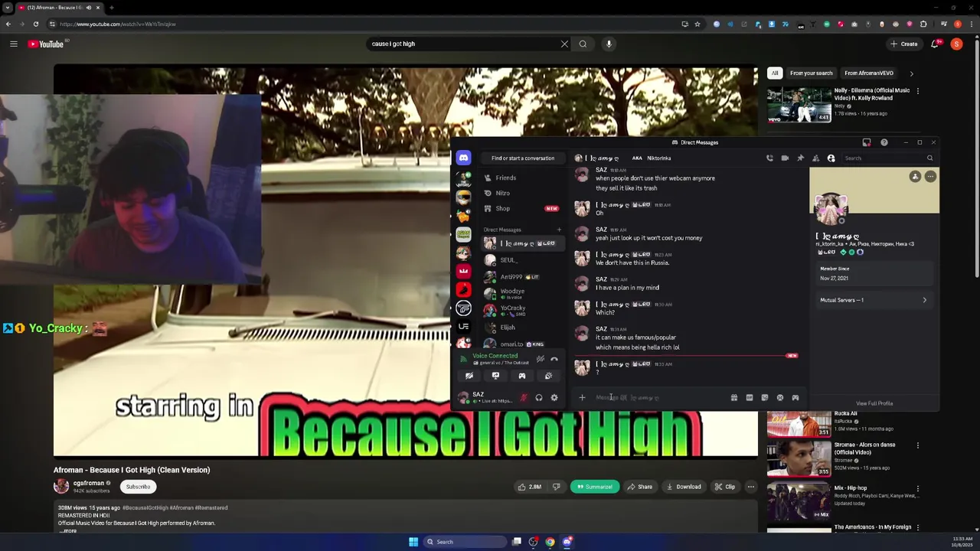
Task: Click Find or start a conversation box
Action: coord(523,158)
